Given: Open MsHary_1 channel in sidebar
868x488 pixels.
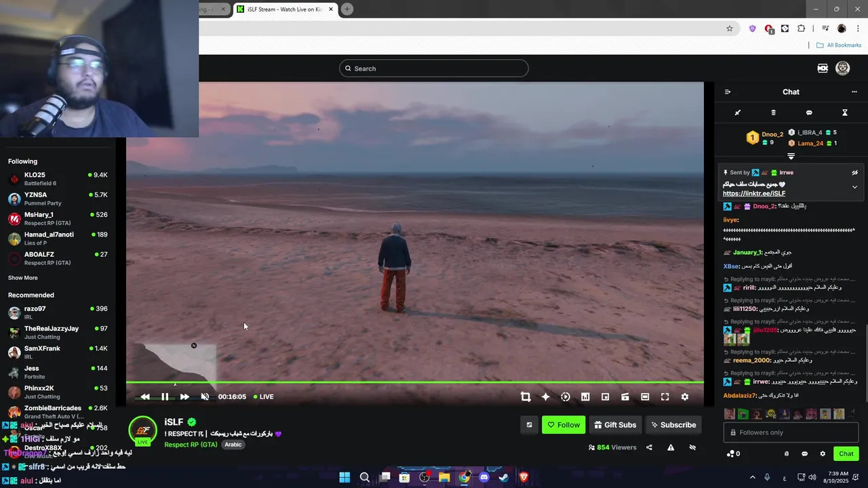Looking at the screenshot, I should (58, 218).
